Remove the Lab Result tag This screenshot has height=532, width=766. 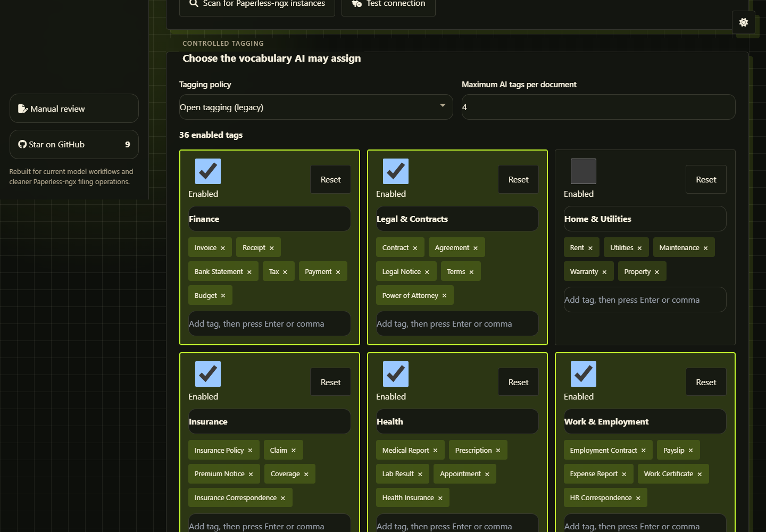point(420,475)
